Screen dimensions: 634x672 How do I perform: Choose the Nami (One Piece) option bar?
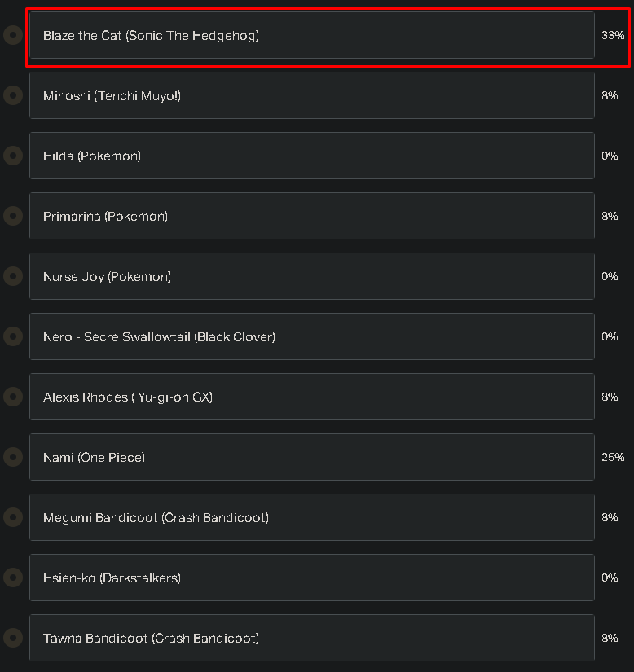311,457
